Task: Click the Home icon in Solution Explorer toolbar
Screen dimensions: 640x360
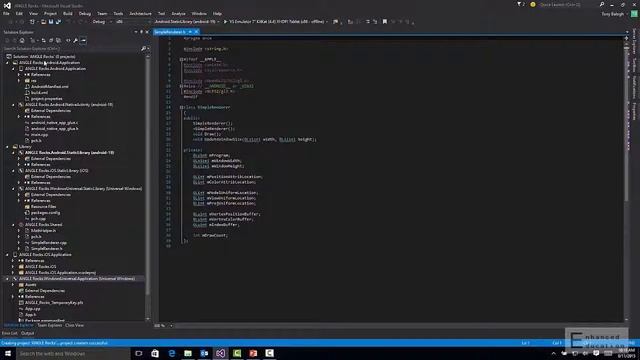Action: click(x=22, y=40)
